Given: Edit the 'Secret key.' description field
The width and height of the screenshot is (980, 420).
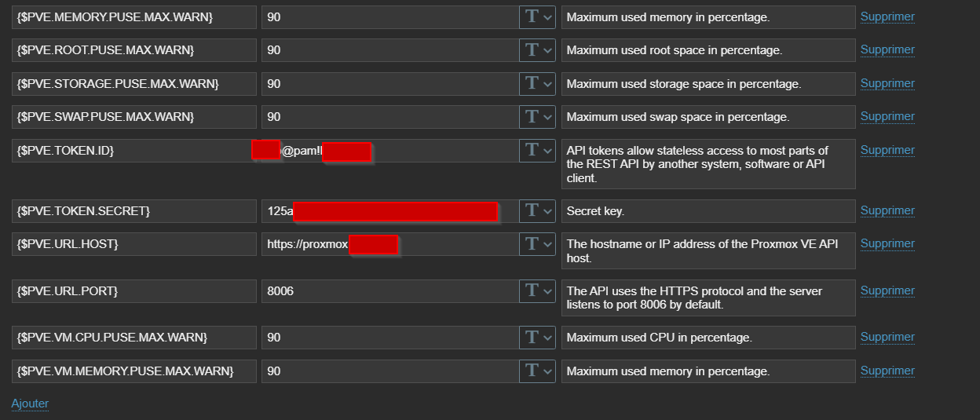Looking at the screenshot, I should coord(707,211).
